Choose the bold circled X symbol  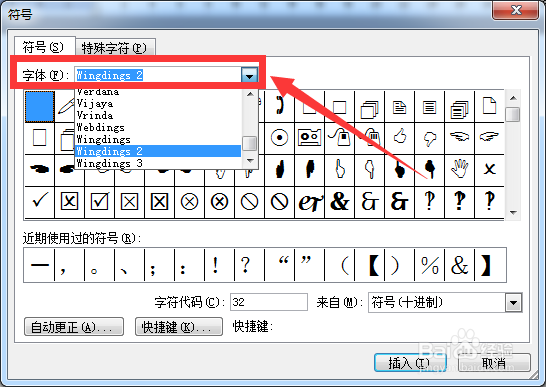pos(219,202)
